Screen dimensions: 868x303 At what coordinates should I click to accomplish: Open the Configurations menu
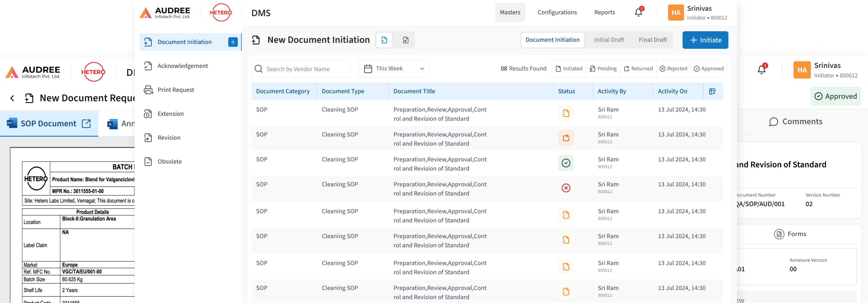pos(557,13)
